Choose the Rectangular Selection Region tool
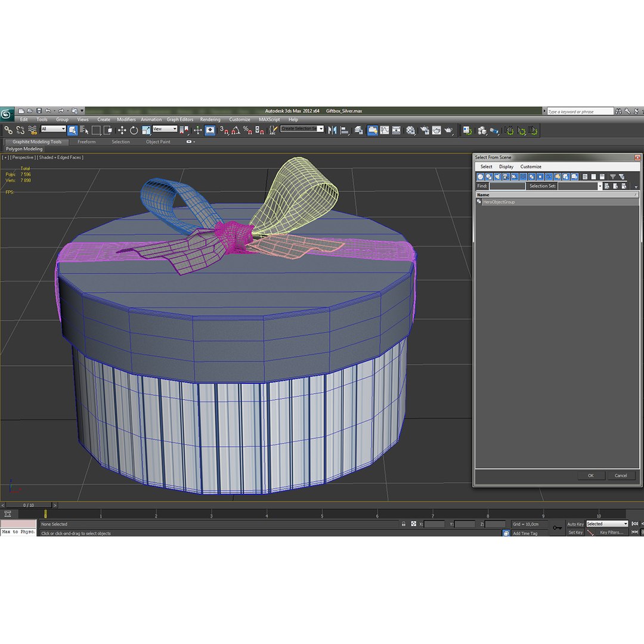This screenshot has width=644, height=644. click(96, 130)
